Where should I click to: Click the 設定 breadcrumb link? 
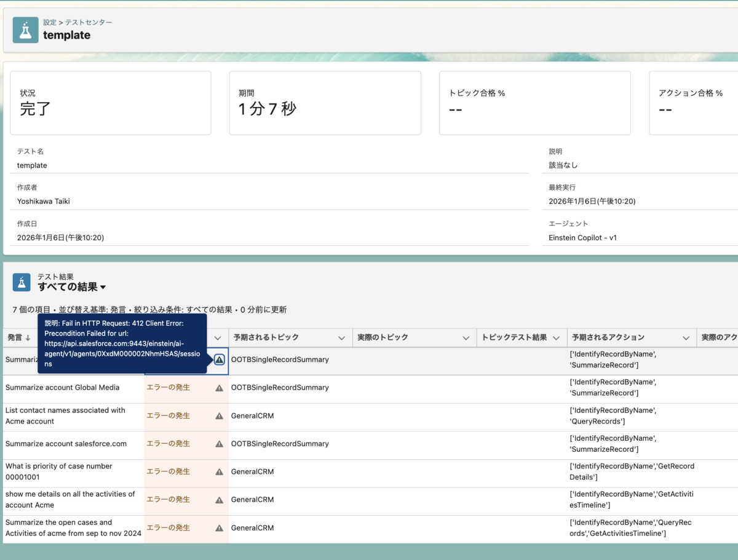(49, 22)
